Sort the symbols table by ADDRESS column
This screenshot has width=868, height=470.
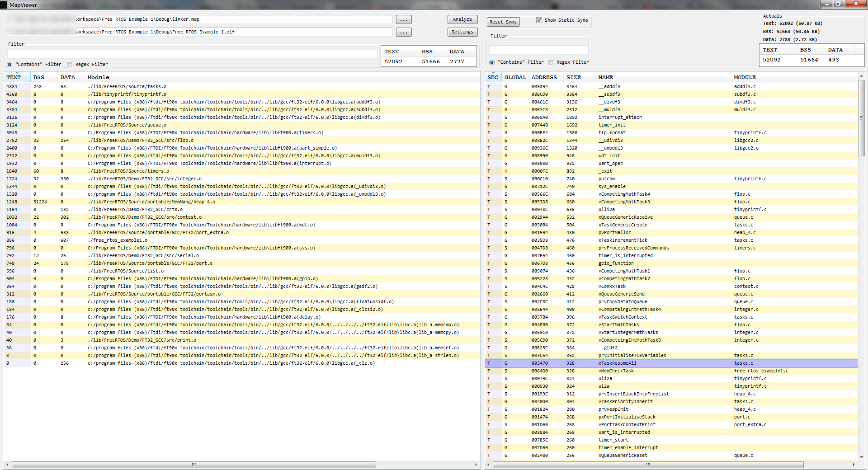(544, 77)
